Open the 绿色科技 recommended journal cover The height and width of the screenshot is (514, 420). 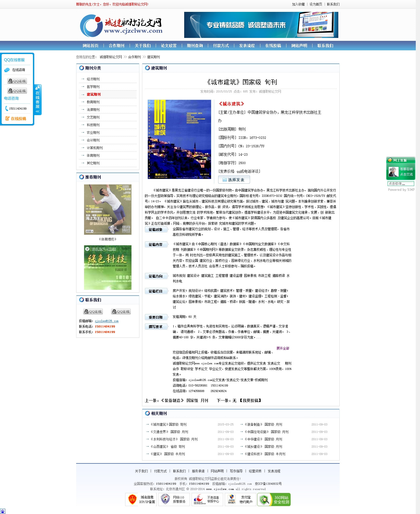(x=108, y=267)
